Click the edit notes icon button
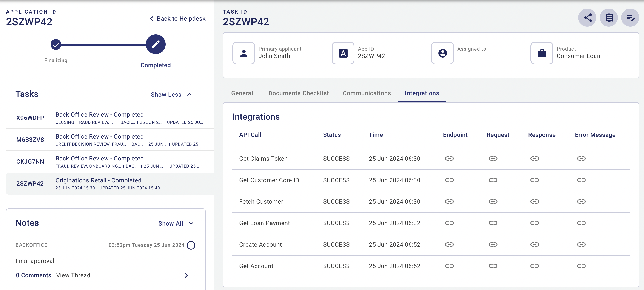 [x=630, y=18]
